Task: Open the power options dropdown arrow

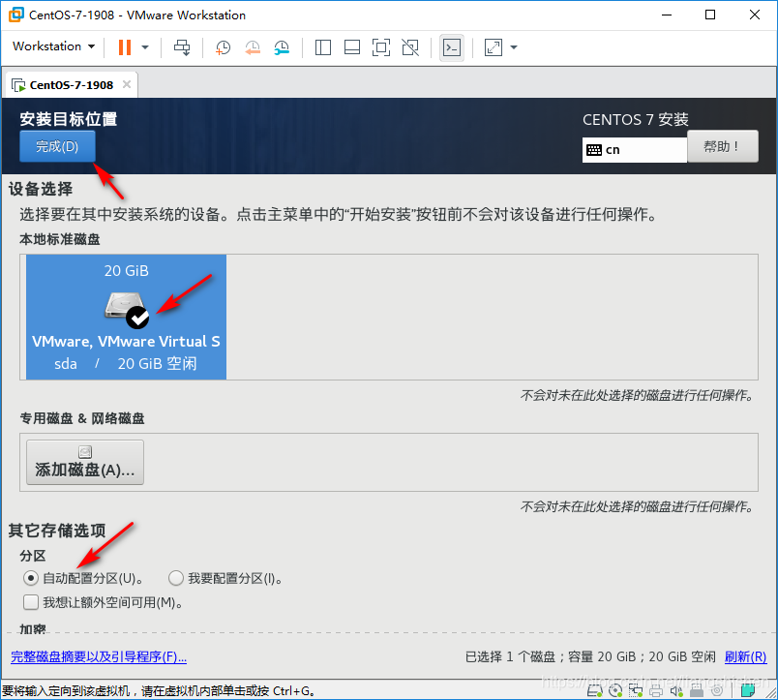Action: pos(145,47)
